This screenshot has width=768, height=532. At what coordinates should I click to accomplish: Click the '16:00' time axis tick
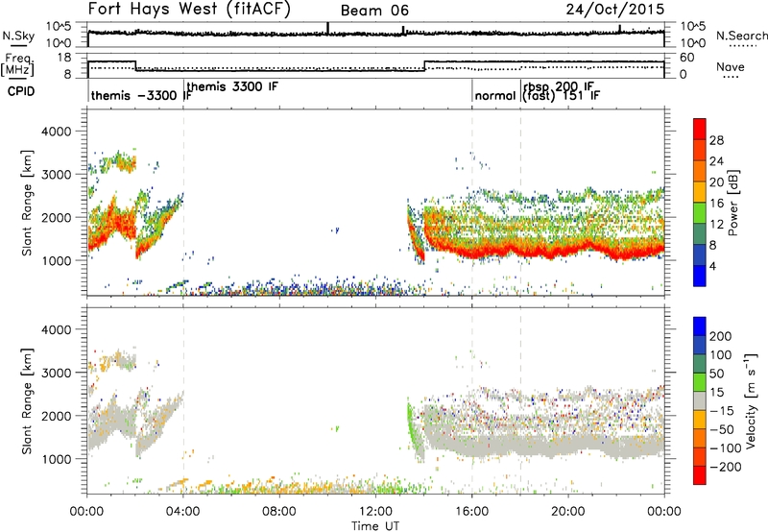coord(471,512)
